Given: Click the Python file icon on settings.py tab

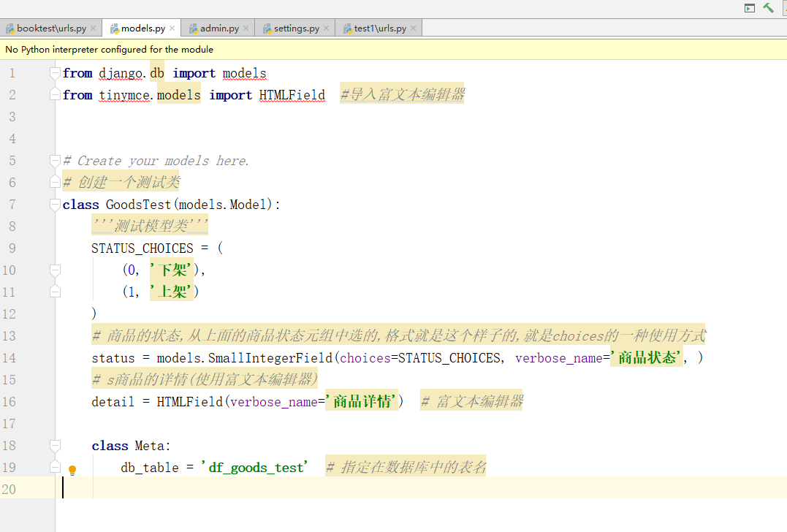Looking at the screenshot, I should pos(267,29).
